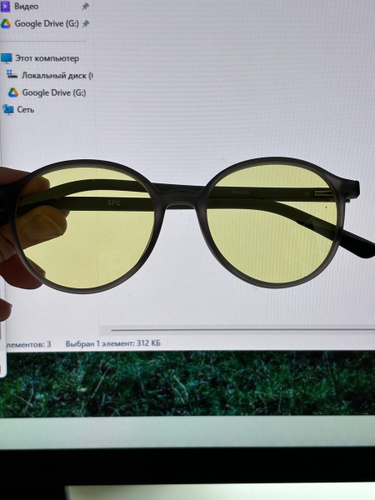This screenshot has height=500, width=375.
Task: Click the Этот компьютер monitor icon
Action: click(x=7, y=58)
